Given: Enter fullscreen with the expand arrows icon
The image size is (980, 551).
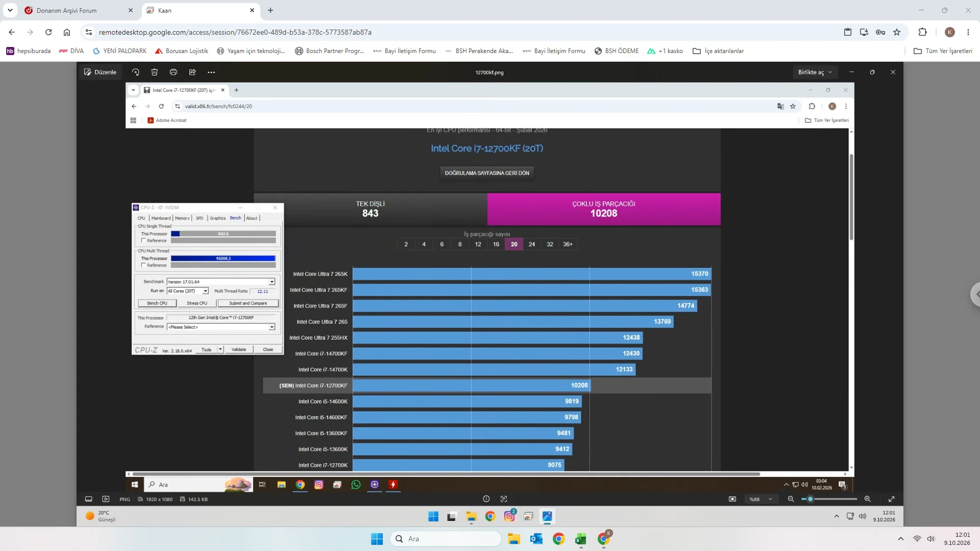Looking at the screenshot, I should pyautogui.click(x=891, y=499).
